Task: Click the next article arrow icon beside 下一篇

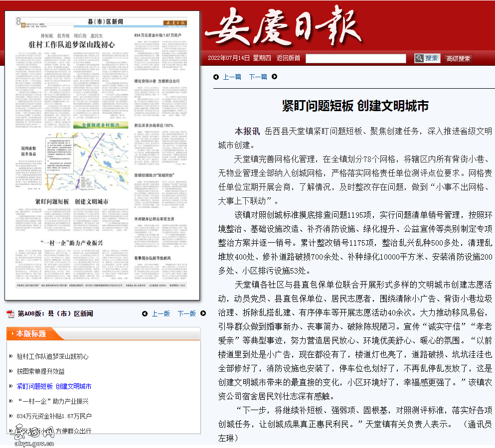Action: (274, 76)
